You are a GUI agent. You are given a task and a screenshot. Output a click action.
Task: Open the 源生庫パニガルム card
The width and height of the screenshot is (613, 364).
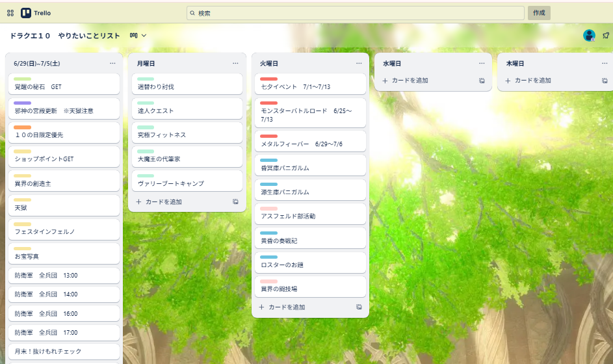click(x=311, y=190)
